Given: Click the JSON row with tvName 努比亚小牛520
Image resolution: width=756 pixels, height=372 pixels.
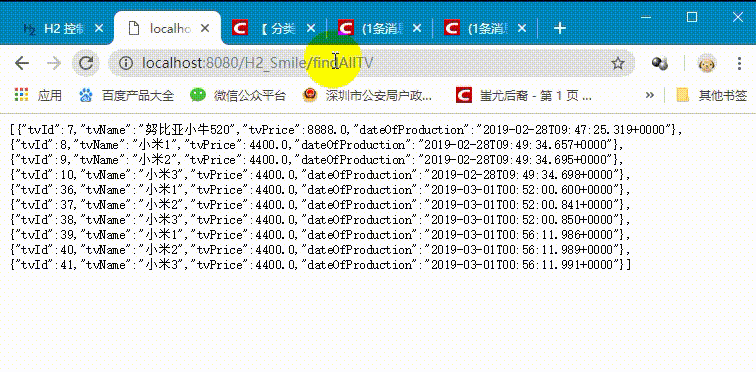Looking at the screenshot, I should 346,130.
